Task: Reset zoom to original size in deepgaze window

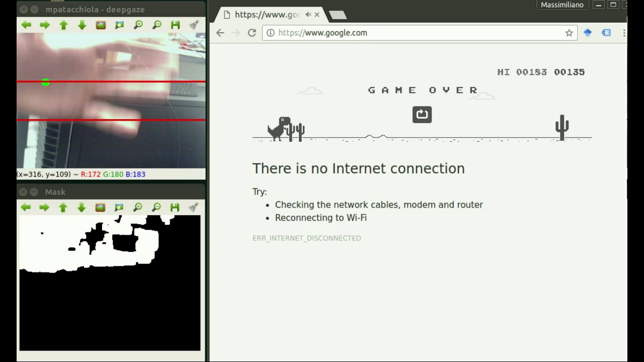Action: click(x=101, y=25)
